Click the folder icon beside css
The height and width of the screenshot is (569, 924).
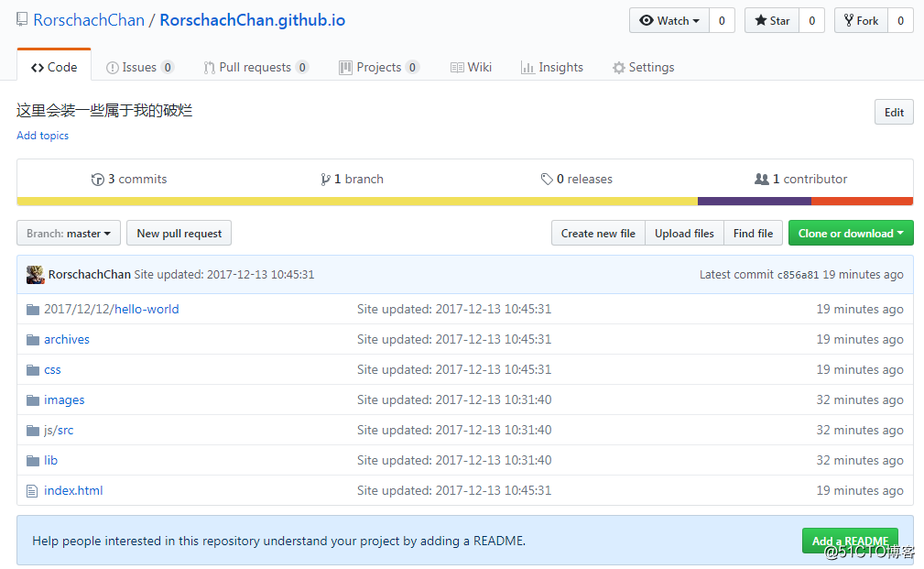(x=33, y=369)
